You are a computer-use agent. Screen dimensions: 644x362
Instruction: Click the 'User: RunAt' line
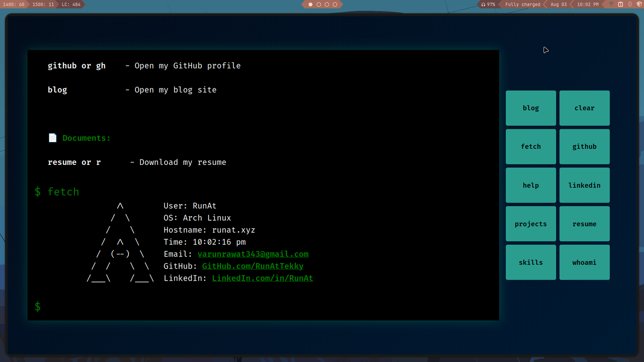point(190,206)
